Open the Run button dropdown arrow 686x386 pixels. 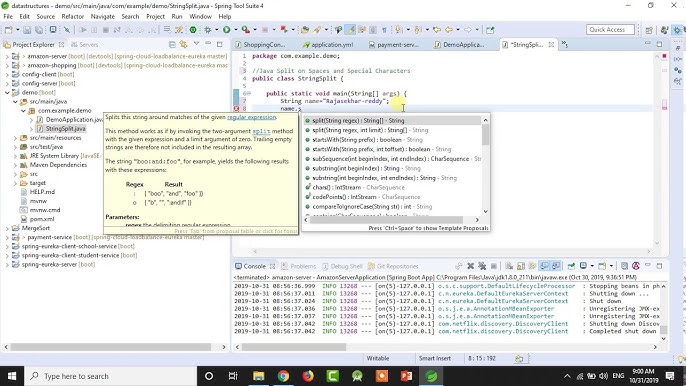point(235,30)
